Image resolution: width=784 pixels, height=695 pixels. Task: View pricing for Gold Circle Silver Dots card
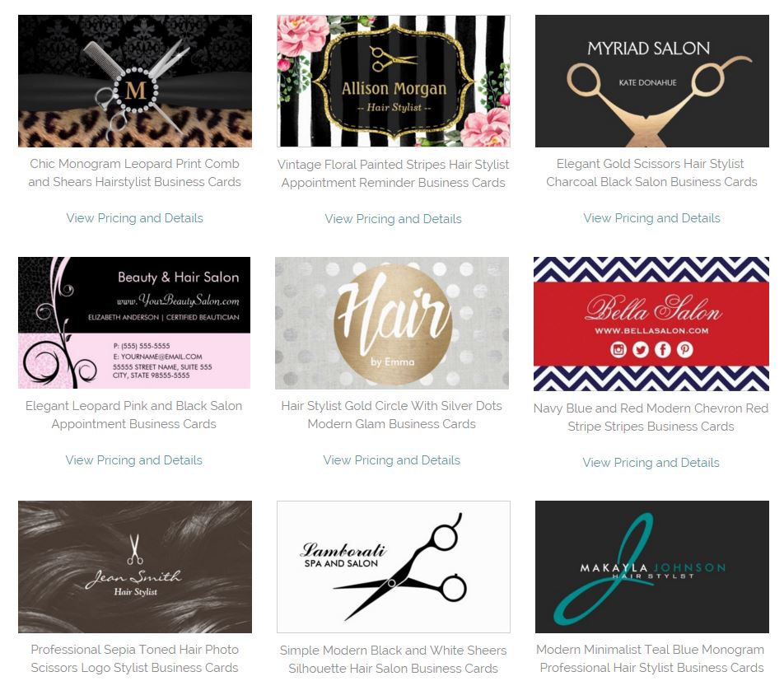coord(391,460)
